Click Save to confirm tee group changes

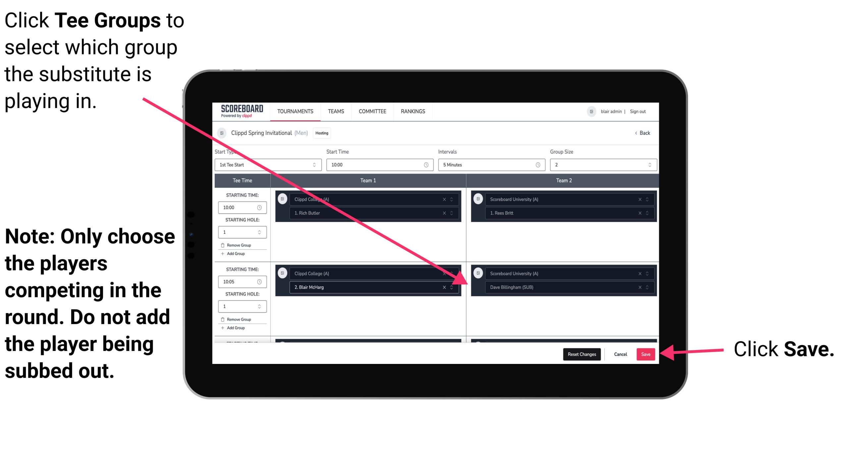click(x=646, y=354)
